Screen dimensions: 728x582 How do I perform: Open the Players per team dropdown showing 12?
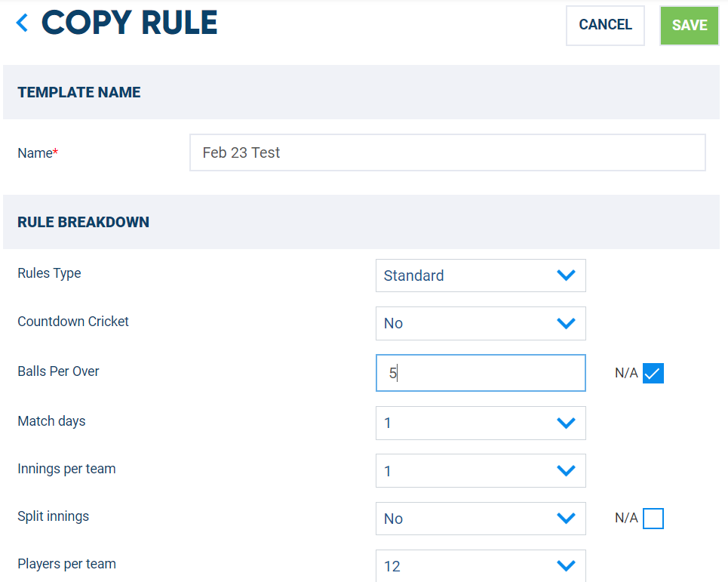(481, 565)
